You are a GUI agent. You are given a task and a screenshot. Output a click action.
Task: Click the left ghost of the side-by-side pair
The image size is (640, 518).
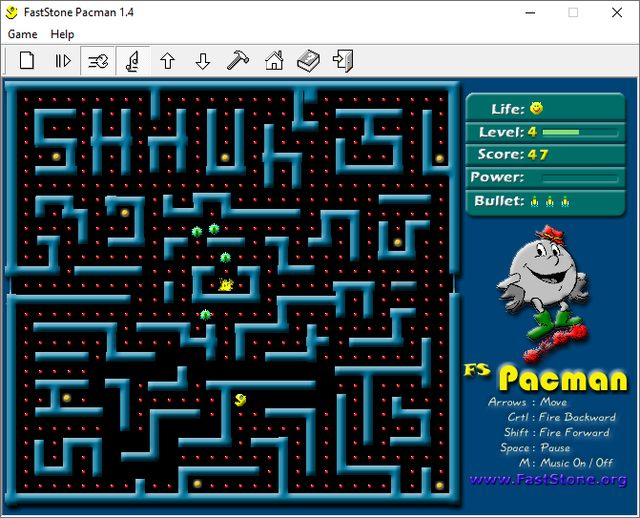tap(197, 231)
